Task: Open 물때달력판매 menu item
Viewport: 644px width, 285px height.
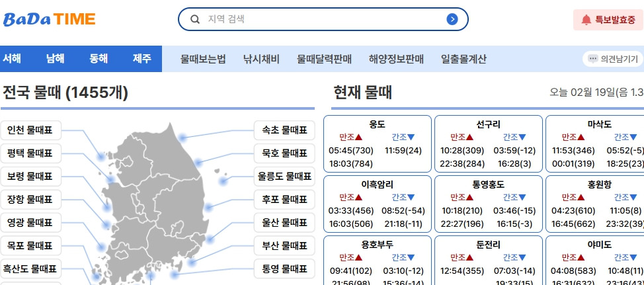Action: pyautogui.click(x=325, y=59)
